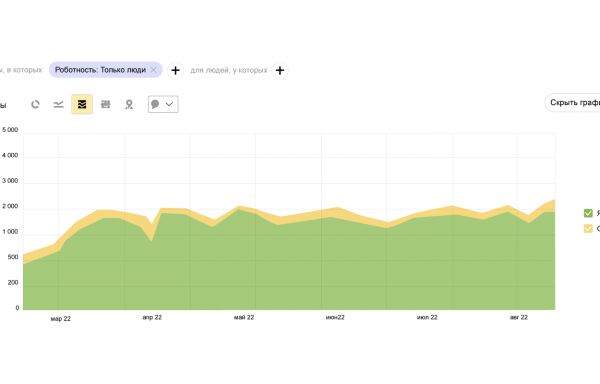Select the pie chart view icon
This screenshot has height=384, width=600.
tap(35, 104)
